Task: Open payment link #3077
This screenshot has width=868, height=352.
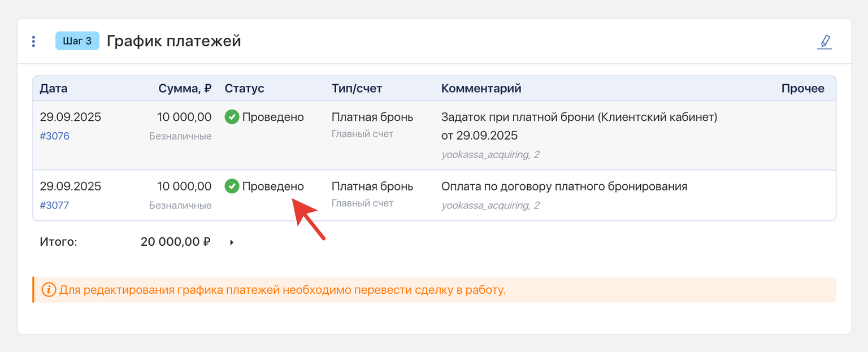Action: tap(54, 205)
